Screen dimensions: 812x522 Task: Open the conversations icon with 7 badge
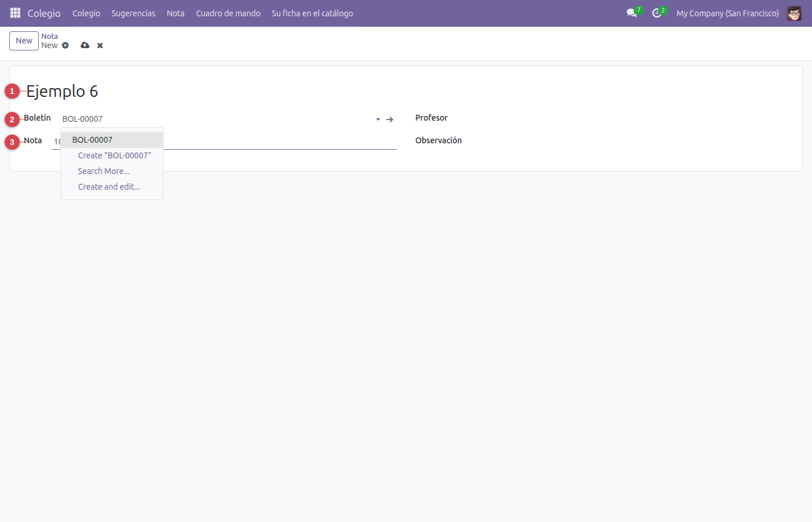632,13
